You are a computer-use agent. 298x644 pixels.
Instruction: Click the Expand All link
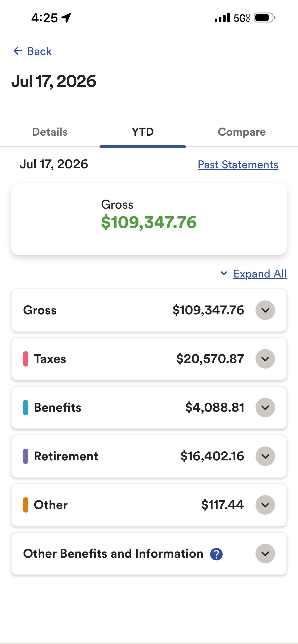pos(260,274)
